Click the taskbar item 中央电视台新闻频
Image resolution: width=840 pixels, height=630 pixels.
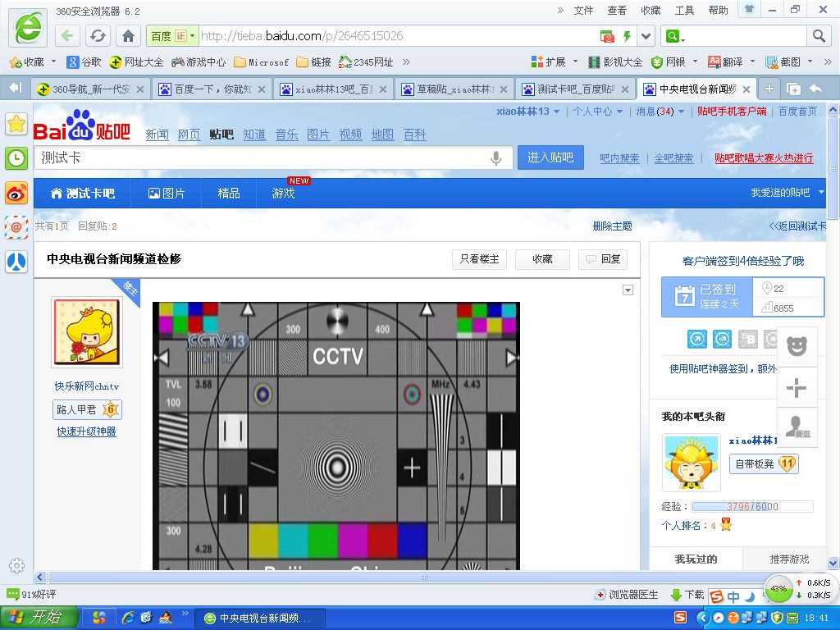click(259, 619)
